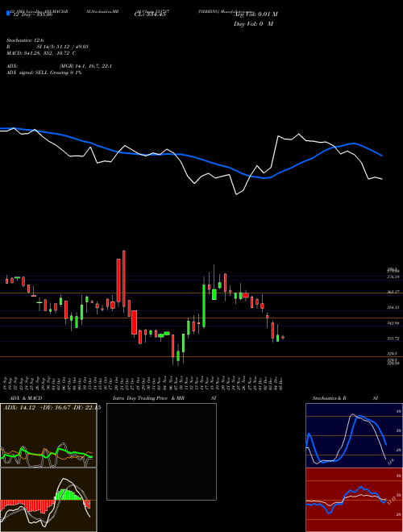This screenshot has width=403, height=532.
Task: Click the price axis label 342.94
Action: coord(393,323)
